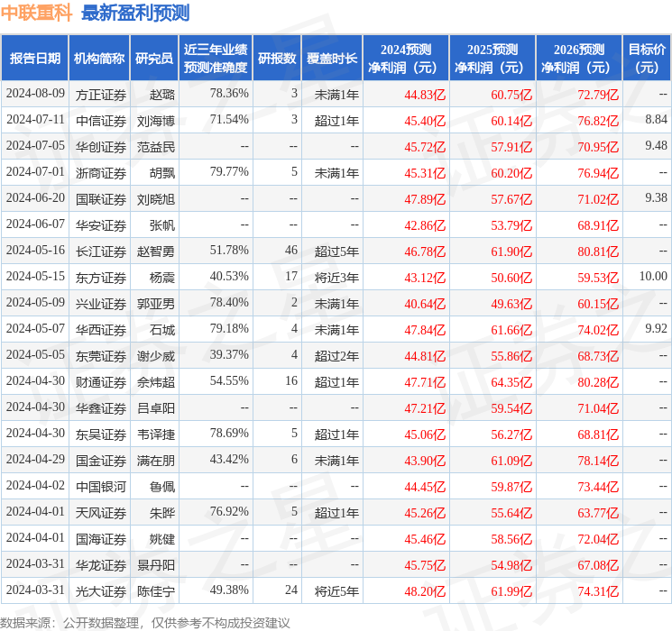Click the 研究员 column header

154,59
